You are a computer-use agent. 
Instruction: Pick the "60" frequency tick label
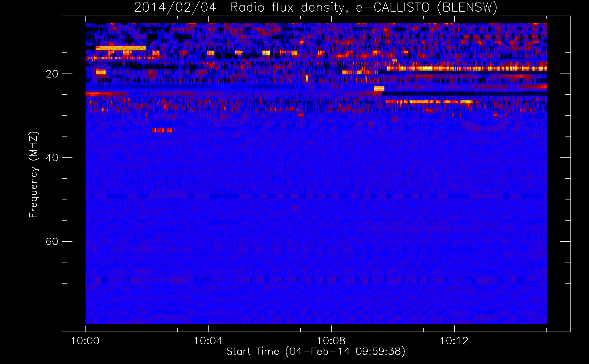[52, 241]
